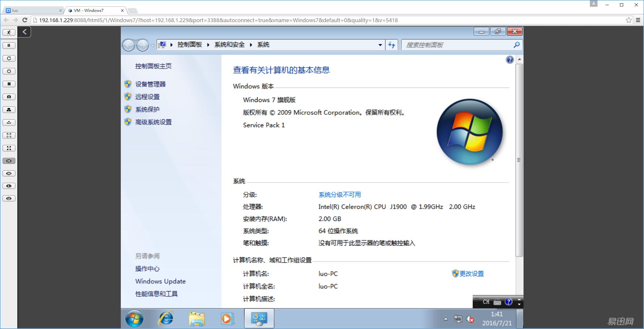Select the VM - Windows7 browser tab
Screen dimensions: 644x329
(x=95, y=10)
